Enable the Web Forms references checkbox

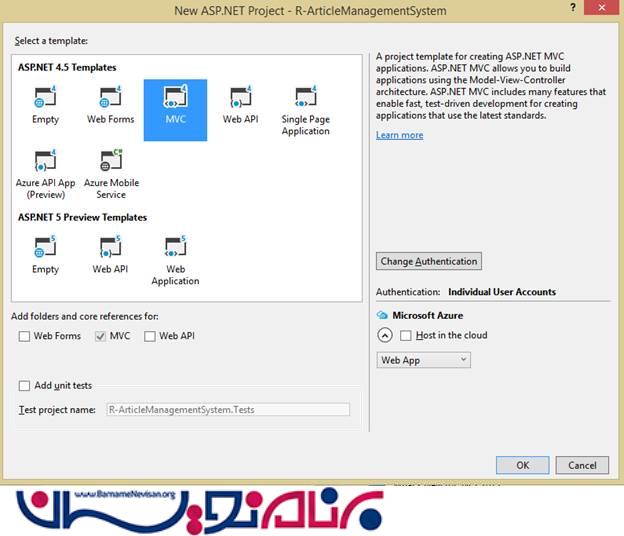[25, 337]
